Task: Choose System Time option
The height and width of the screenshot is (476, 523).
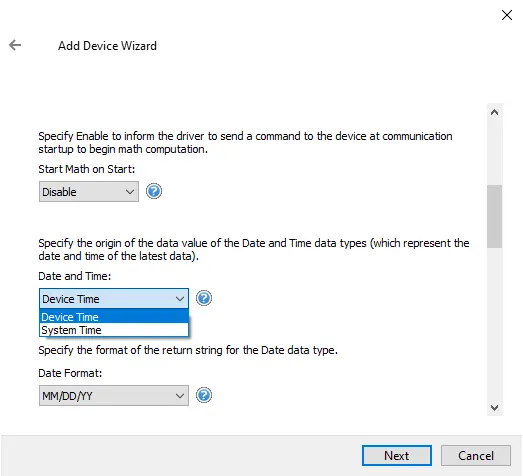Action: click(114, 330)
